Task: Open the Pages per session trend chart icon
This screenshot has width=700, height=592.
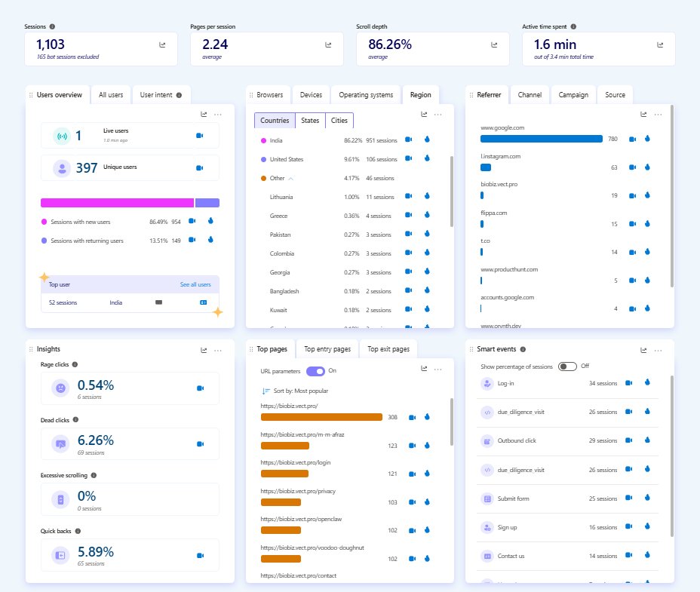Action: coord(328,44)
